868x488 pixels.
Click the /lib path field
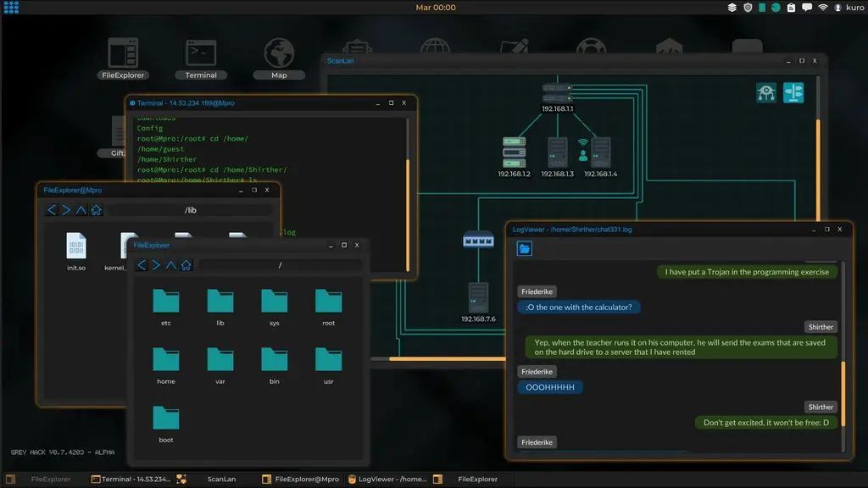tap(192, 210)
